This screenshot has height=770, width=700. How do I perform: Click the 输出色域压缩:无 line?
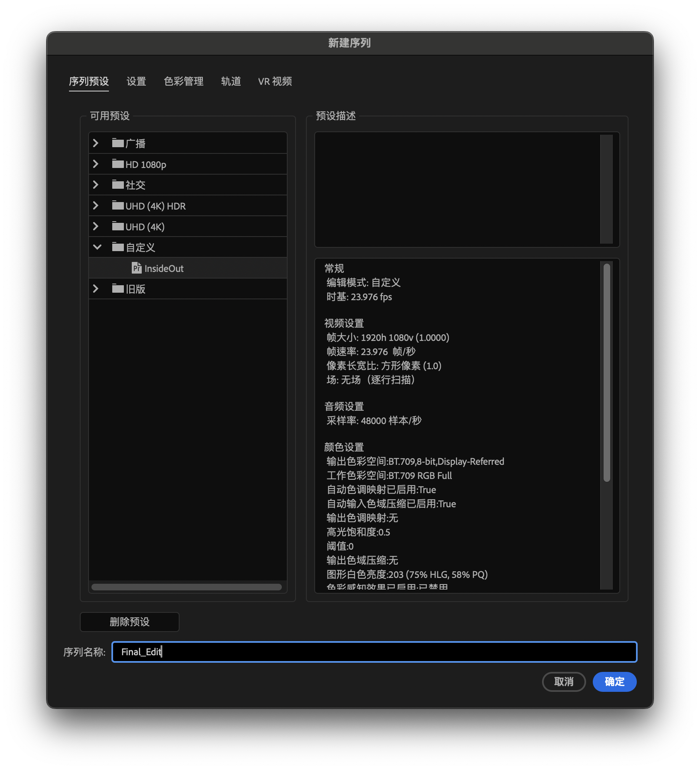point(362,560)
